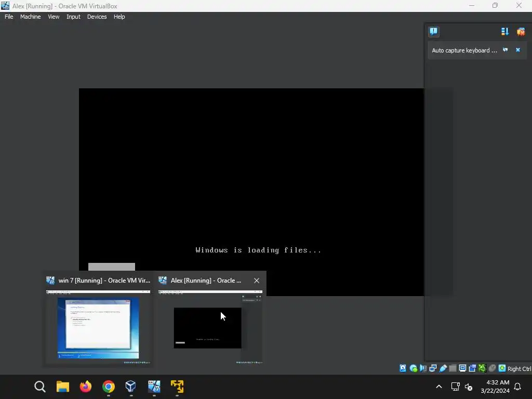Viewport: 532px width, 399px height.
Task: Click the Auto capture keyboard notification text
Action: pos(464,50)
